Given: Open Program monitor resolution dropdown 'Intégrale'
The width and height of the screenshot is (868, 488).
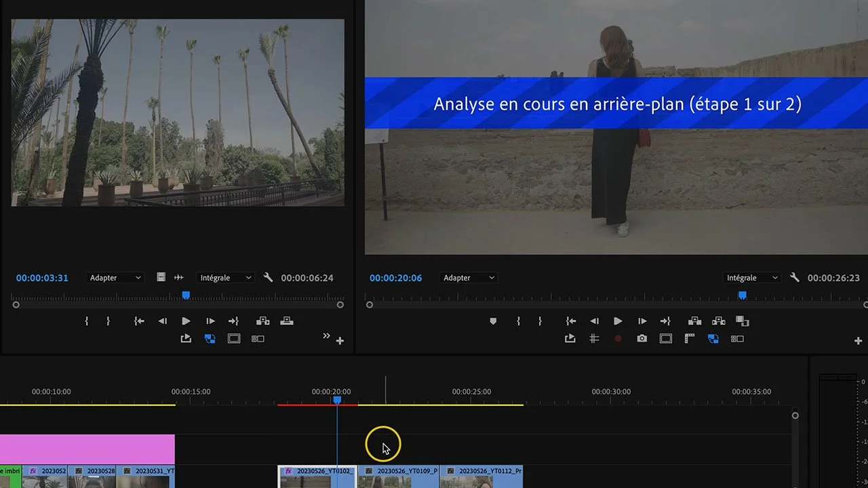Looking at the screenshot, I should tap(752, 278).
